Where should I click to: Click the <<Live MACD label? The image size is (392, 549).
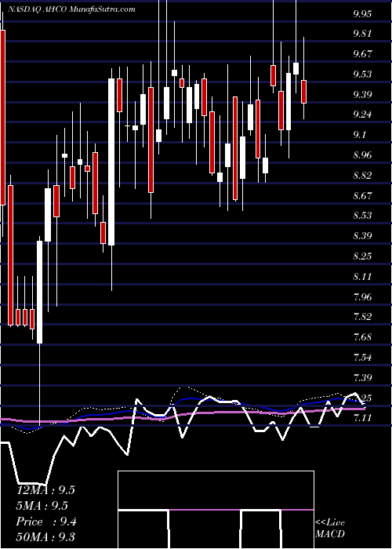point(330,529)
